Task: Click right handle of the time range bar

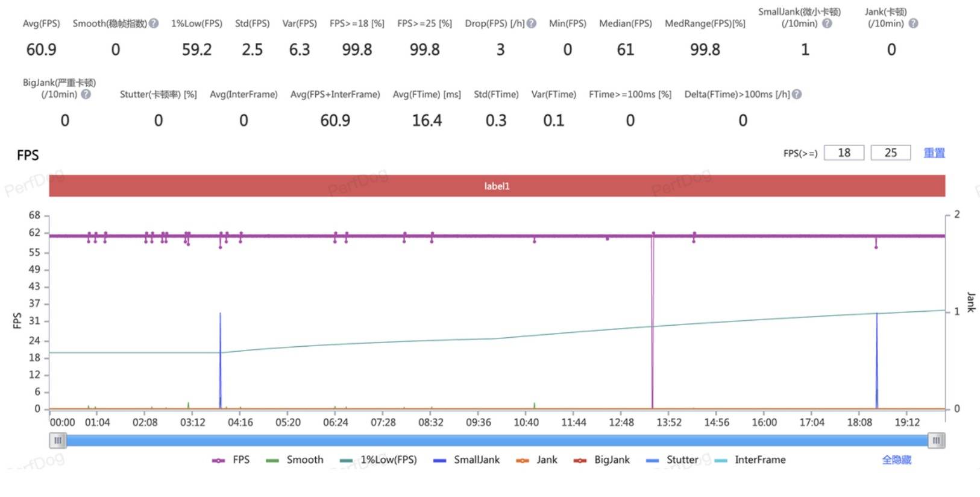Action: pyautogui.click(x=936, y=441)
